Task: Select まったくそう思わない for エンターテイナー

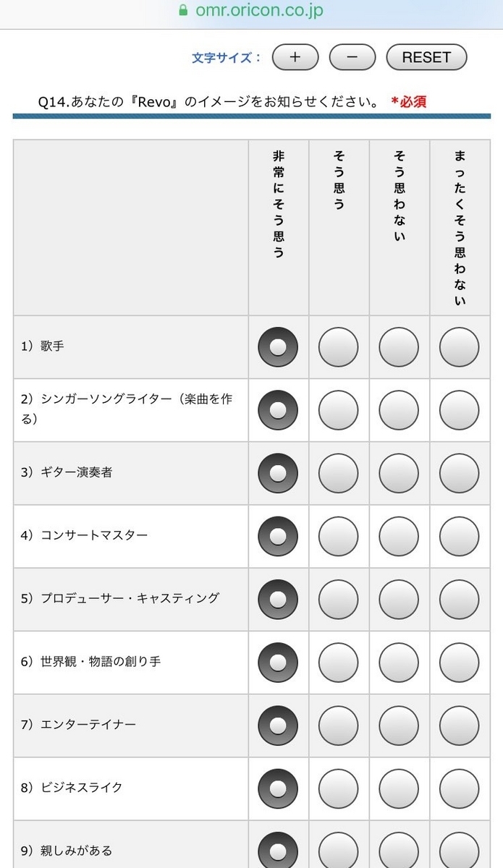Action: [459, 726]
